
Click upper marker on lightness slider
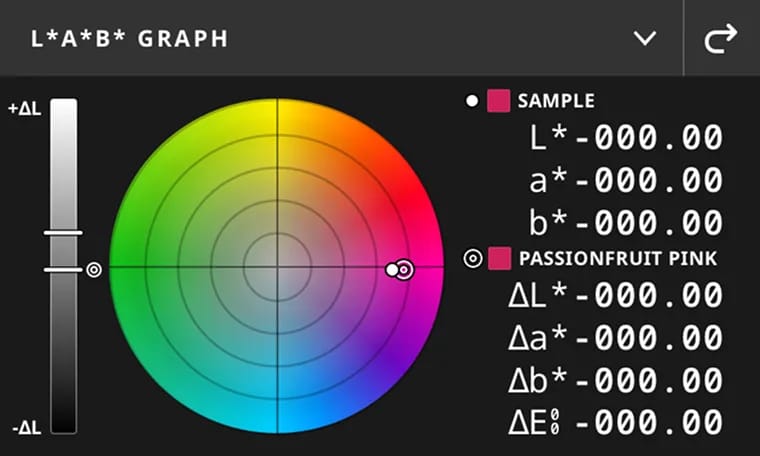pos(63,233)
